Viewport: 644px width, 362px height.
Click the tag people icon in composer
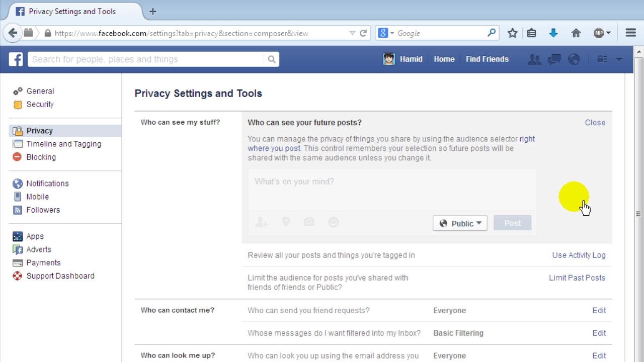pyautogui.click(x=261, y=222)
